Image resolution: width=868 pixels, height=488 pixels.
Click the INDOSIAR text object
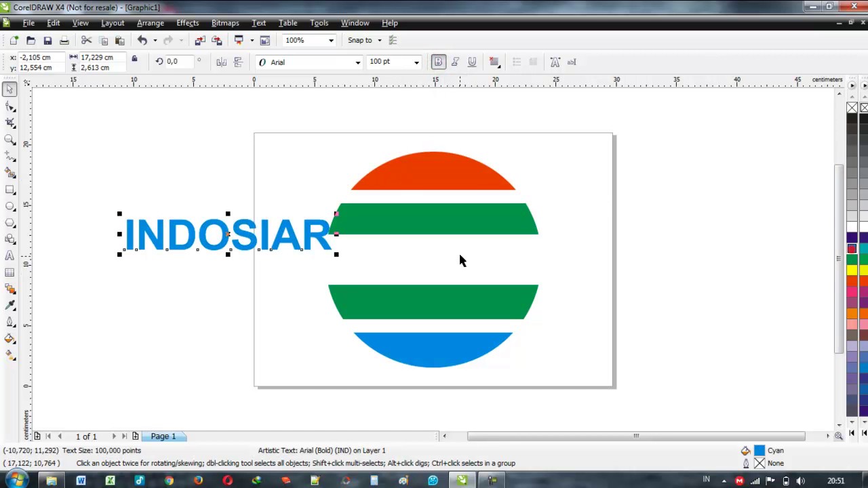(x=229, y=235)
